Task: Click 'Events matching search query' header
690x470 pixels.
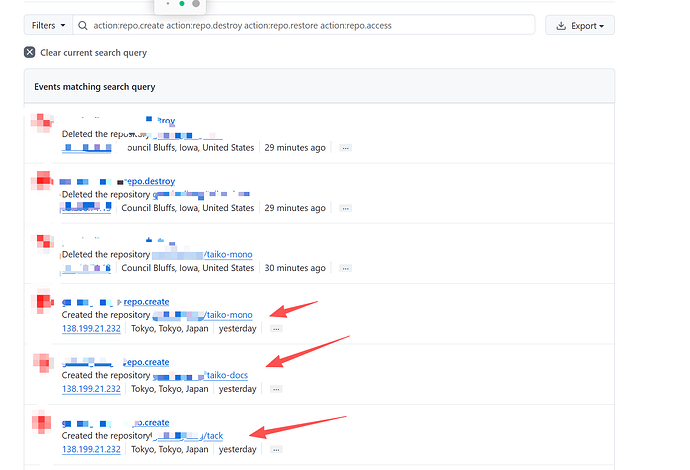Action: 95,87
